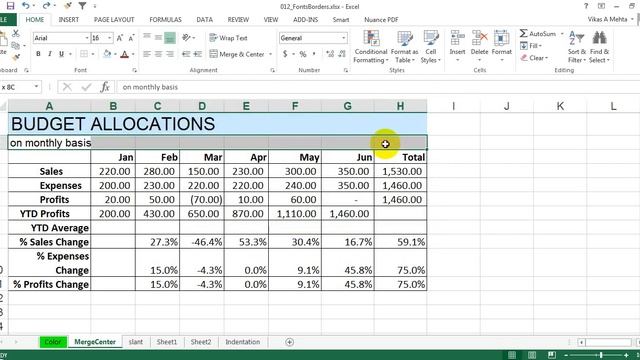Click the Insert Function fx icon
Image resolution: width=640 pixels, height=360 pixels.
pos(105,87)
